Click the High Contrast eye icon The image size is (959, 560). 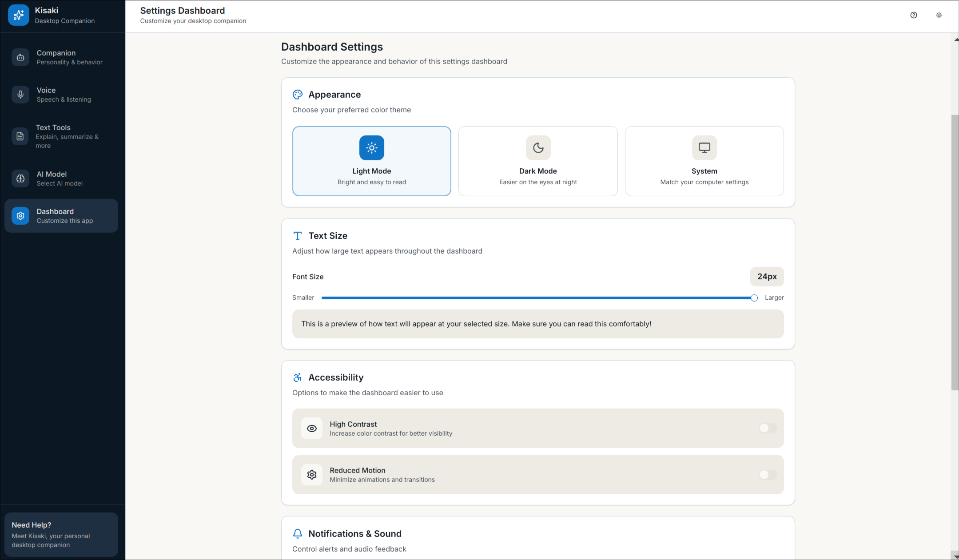coord(312,429)
